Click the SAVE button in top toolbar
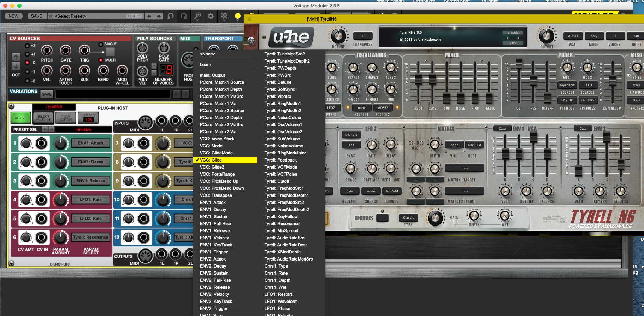 pos(36,16)
